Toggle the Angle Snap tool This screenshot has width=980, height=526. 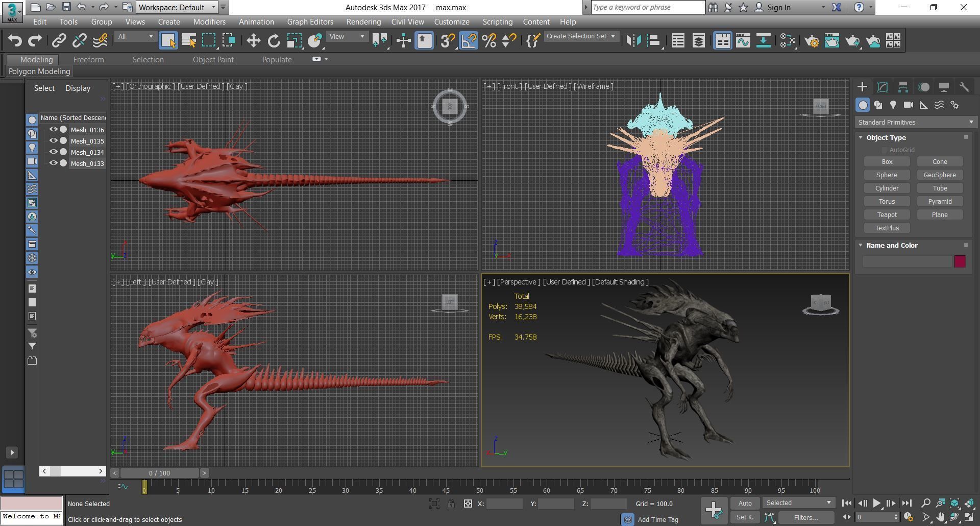pyautogui.click(x=469, y=41)
